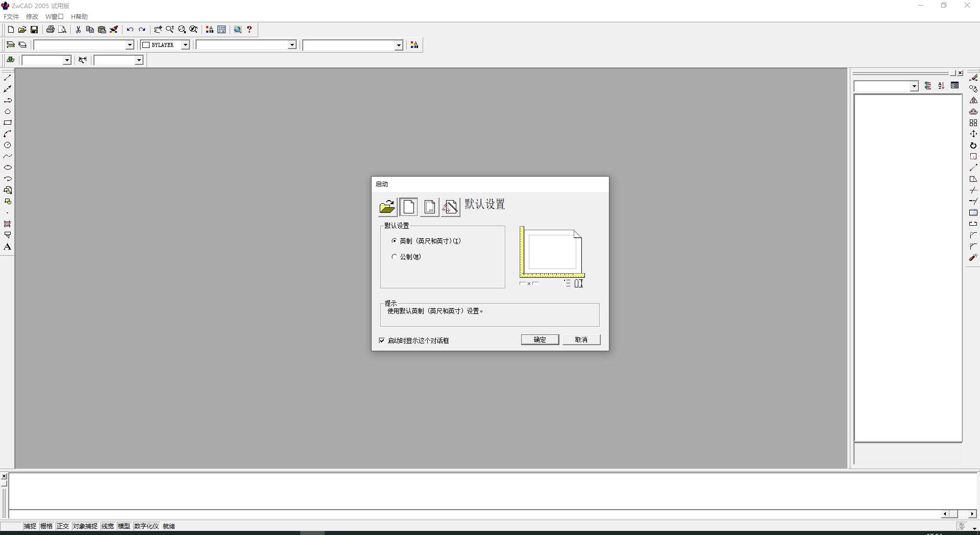Click the Undo arrow icon
The width and height of the screenshot is (980, 535).
130,30
